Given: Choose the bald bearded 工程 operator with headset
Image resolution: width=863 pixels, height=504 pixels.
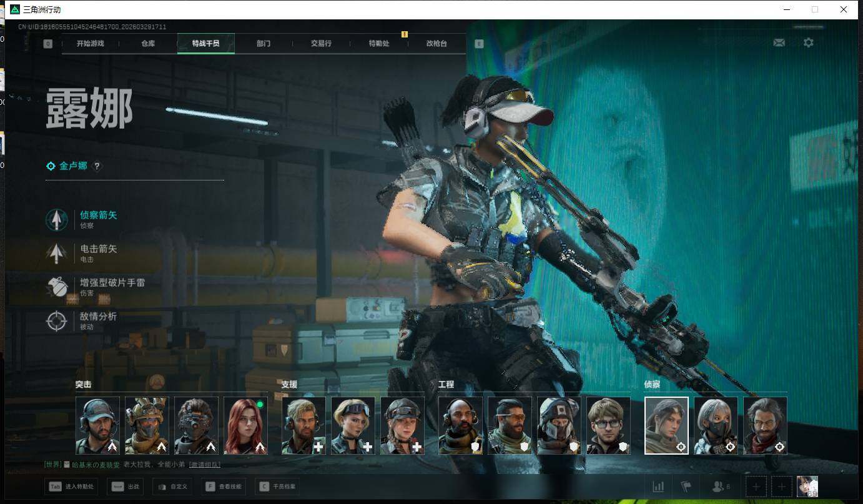Looking at the screenshot, I should pos(460,425).
